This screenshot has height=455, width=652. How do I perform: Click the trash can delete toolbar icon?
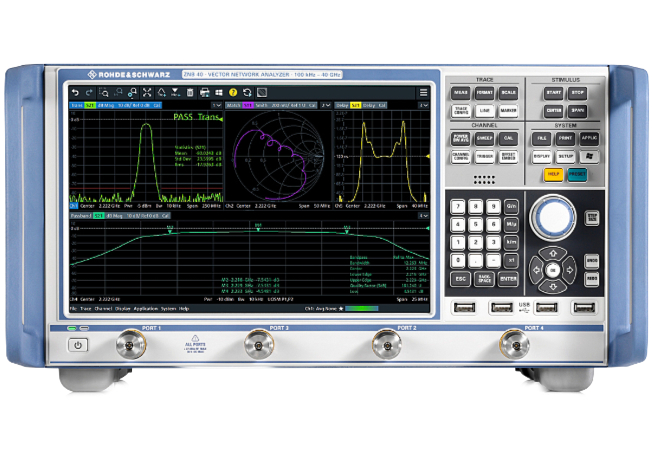190,92
